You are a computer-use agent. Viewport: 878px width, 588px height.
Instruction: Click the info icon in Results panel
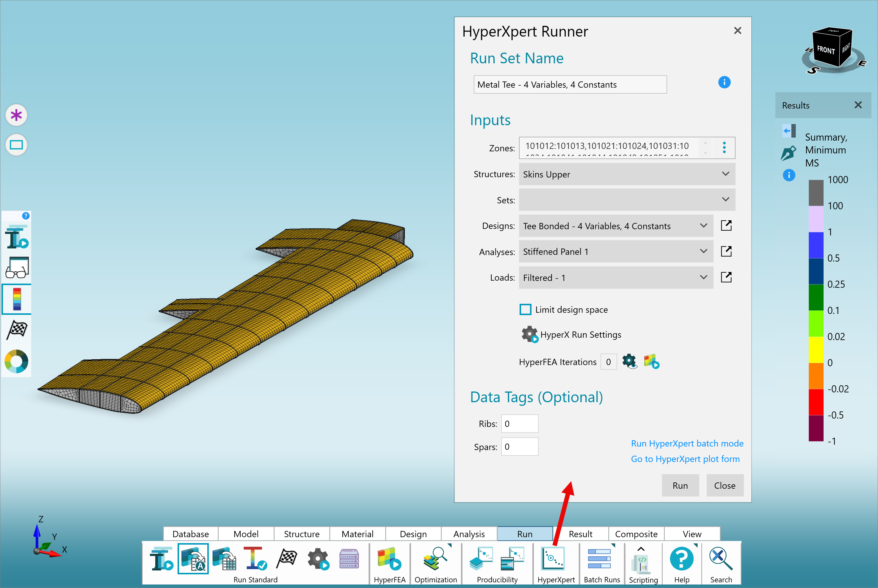(x=789, y=175)
